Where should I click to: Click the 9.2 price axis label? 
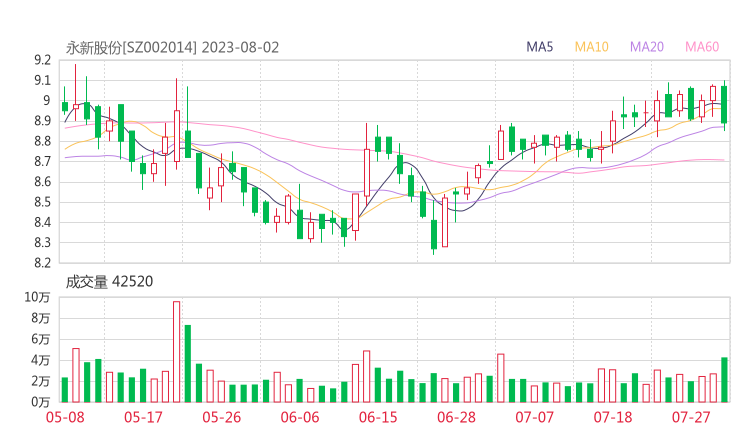coord(42,60)
